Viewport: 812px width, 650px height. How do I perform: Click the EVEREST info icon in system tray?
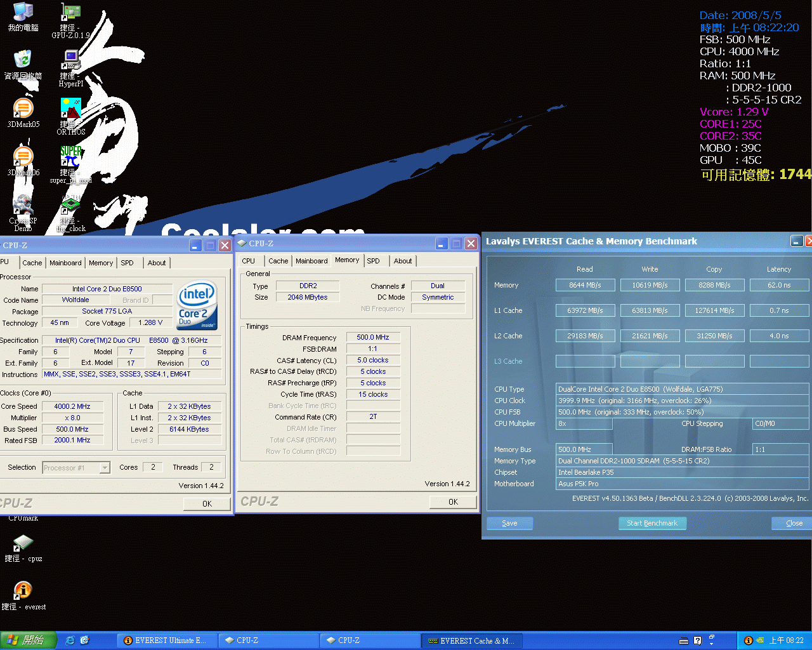(748, 640)
